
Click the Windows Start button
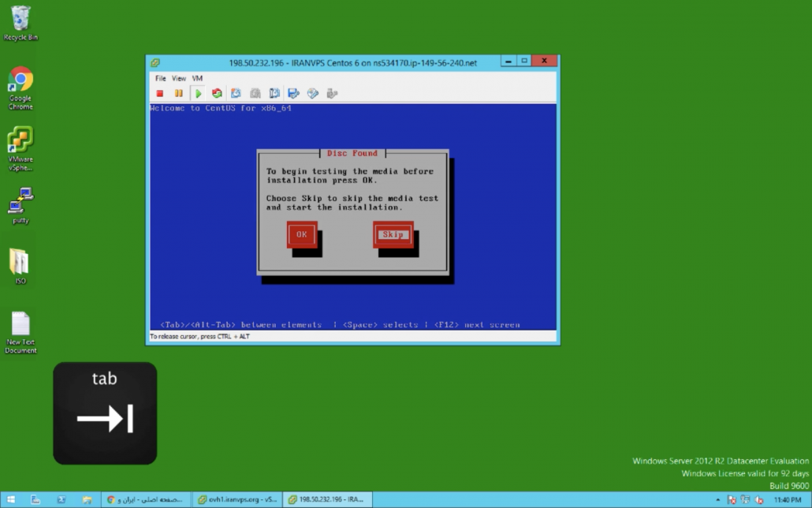point(11,499)
